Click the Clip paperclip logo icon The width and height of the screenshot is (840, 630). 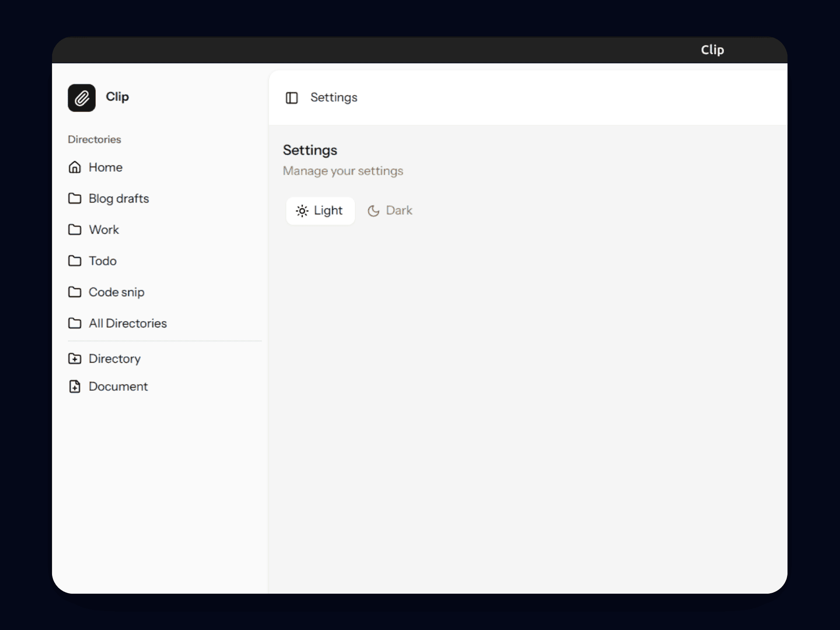(x=81, y=98)
